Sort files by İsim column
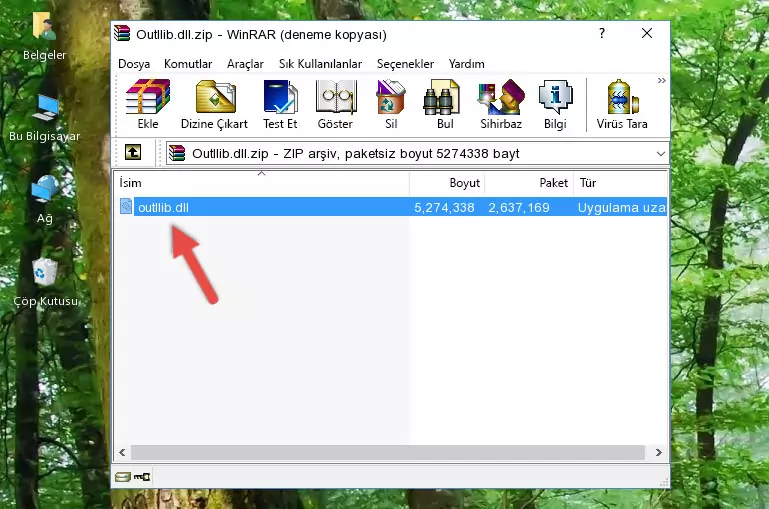This screenshot has width=769, height=509. click(262, 183)
